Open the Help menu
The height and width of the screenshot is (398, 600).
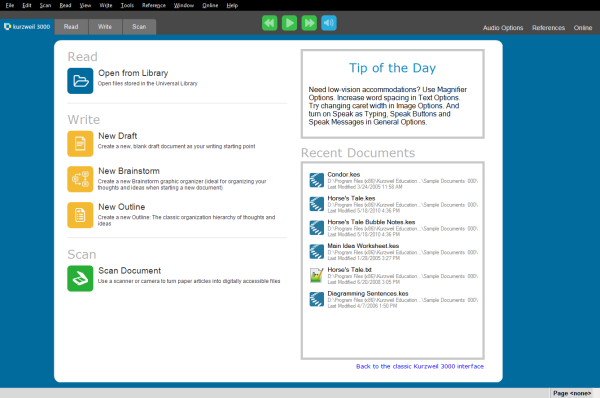coord(232,5)
